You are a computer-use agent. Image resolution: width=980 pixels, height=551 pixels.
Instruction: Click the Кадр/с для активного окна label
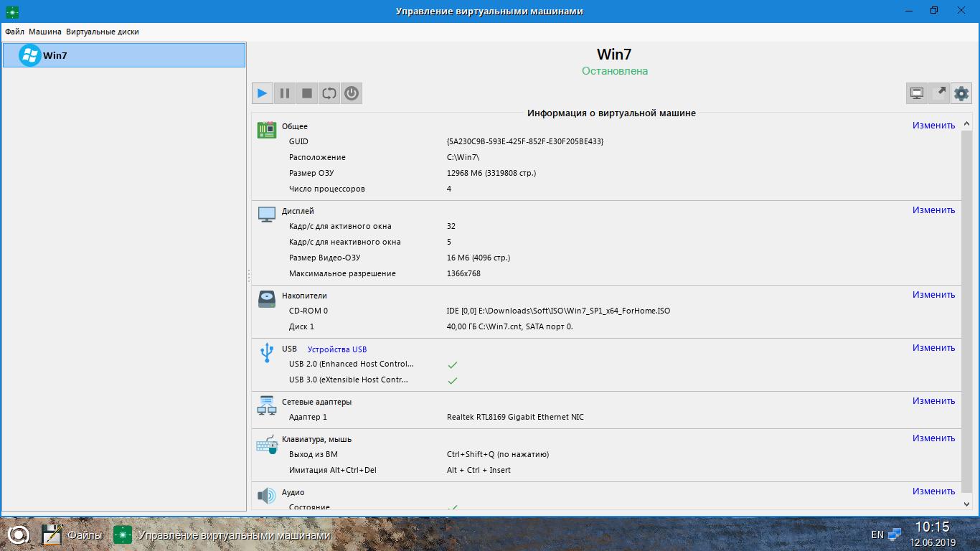coord(340,227)
